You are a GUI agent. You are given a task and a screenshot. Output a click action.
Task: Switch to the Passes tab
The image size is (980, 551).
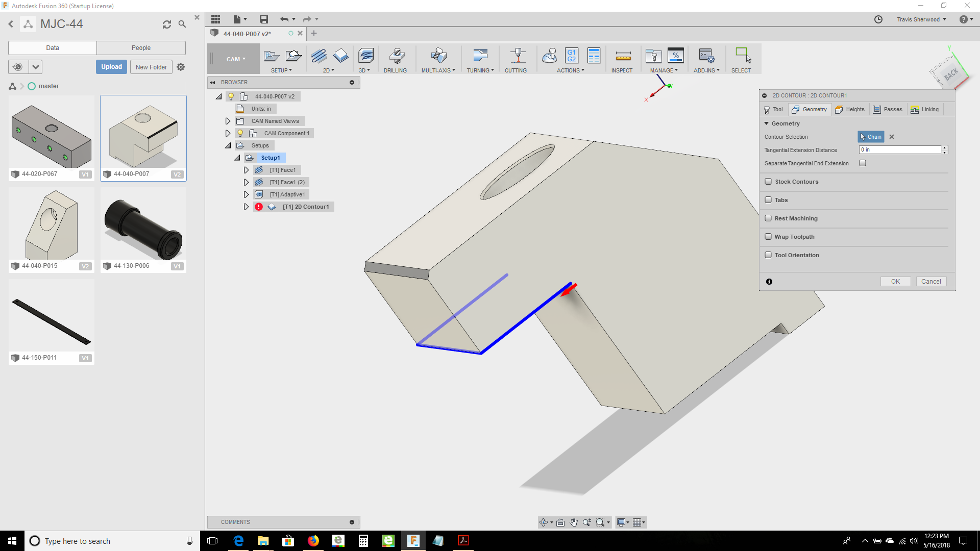click(888, 109)
